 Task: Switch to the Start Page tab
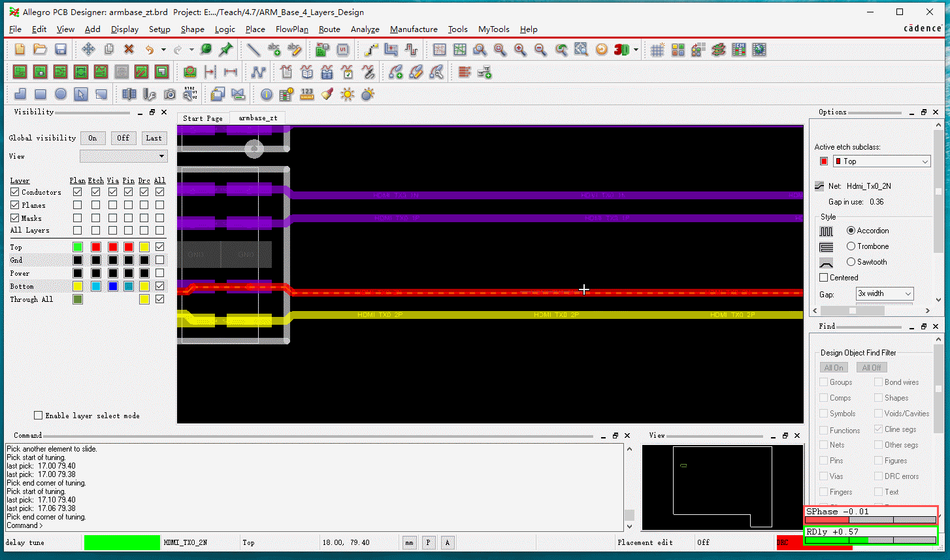pos(203,118)
